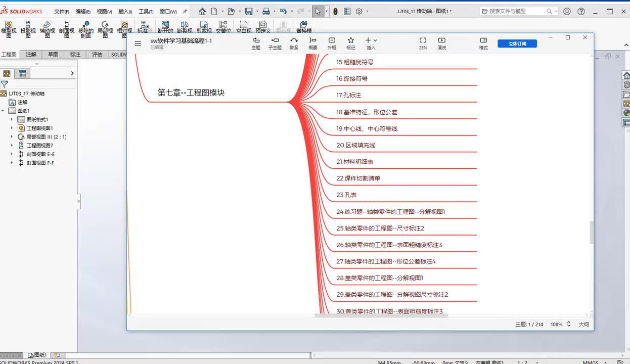Image resolution: width=630 pixels, height=364 pixels.
Task: Click the 剪裁视图 (Crop View) tool
Action: [x=204, y=27]
